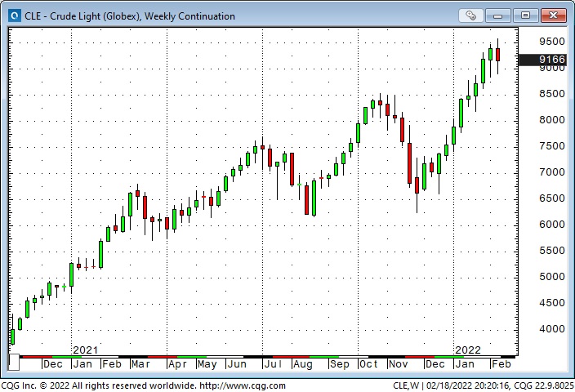Click the May month label

[207, 364]
